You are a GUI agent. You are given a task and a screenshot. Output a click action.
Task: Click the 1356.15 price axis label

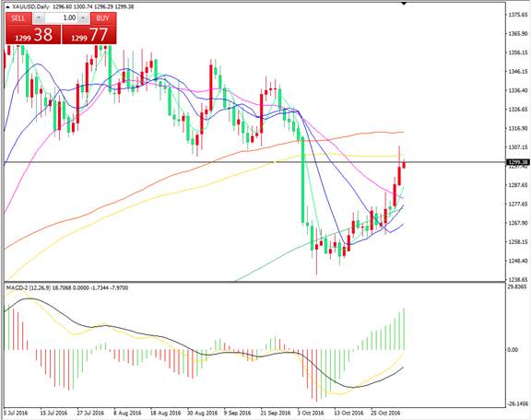(x=518, y=52)
